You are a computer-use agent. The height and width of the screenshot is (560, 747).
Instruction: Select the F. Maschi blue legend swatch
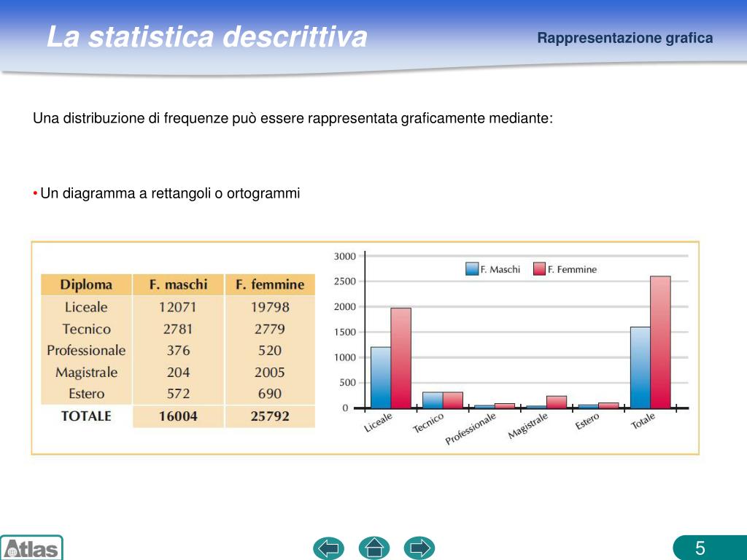coord(472,269)
